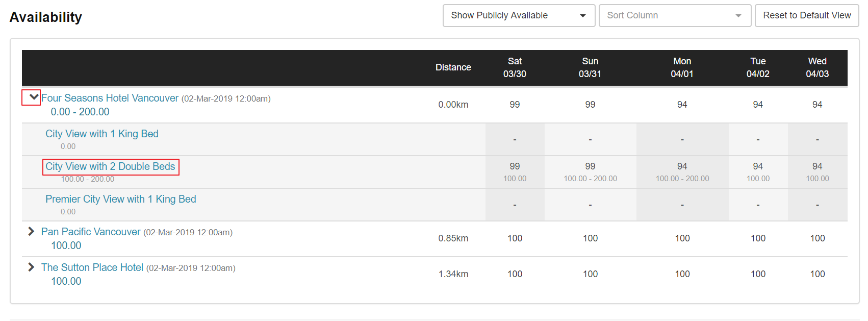Image resolution: width=868 pixels, height=321 pixels.
Task: Select City View with 2 Double Beds
Action: [110, 167]
